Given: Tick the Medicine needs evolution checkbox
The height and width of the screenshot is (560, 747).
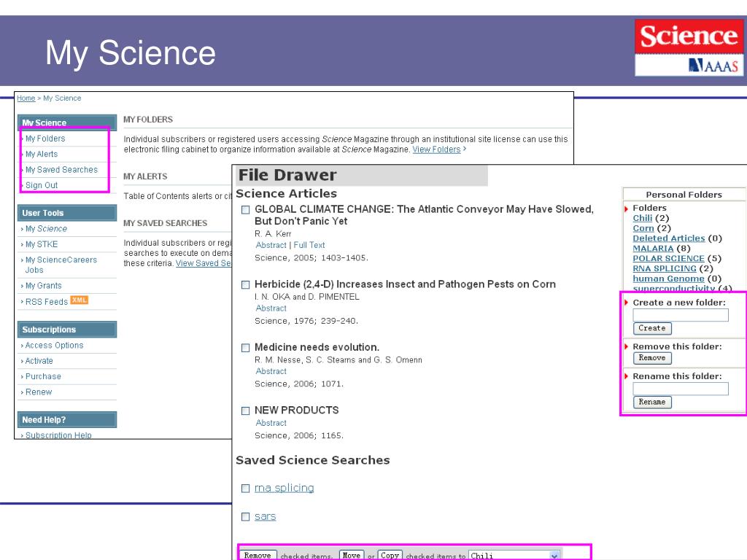Looking at the screenshot, I should (x=245, y=348).
